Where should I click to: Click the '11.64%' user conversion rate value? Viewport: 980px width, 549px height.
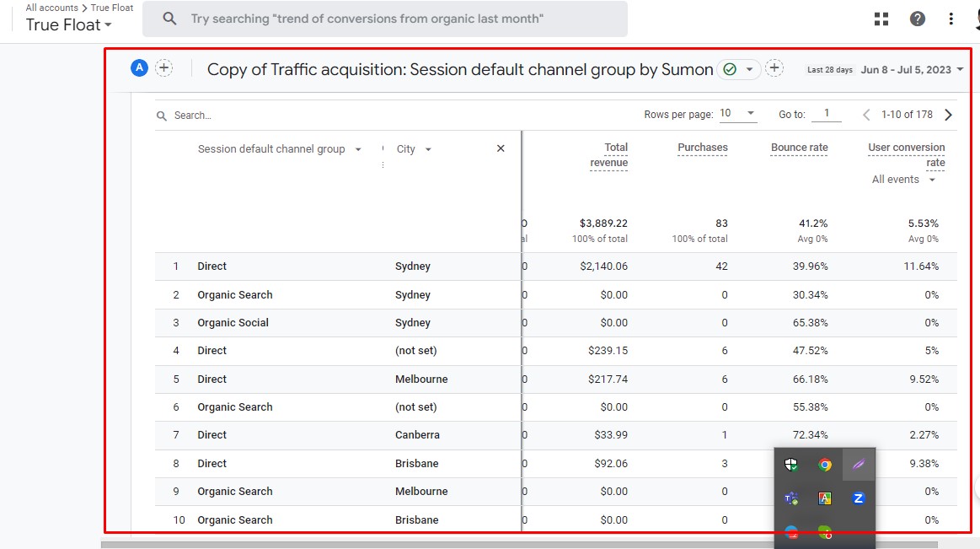[921, 266]
